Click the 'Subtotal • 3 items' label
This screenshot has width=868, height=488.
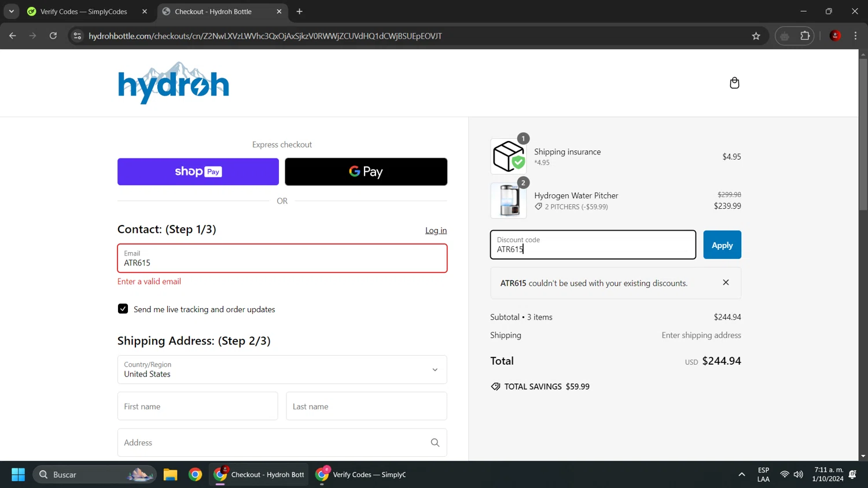(x=521, y=317)
